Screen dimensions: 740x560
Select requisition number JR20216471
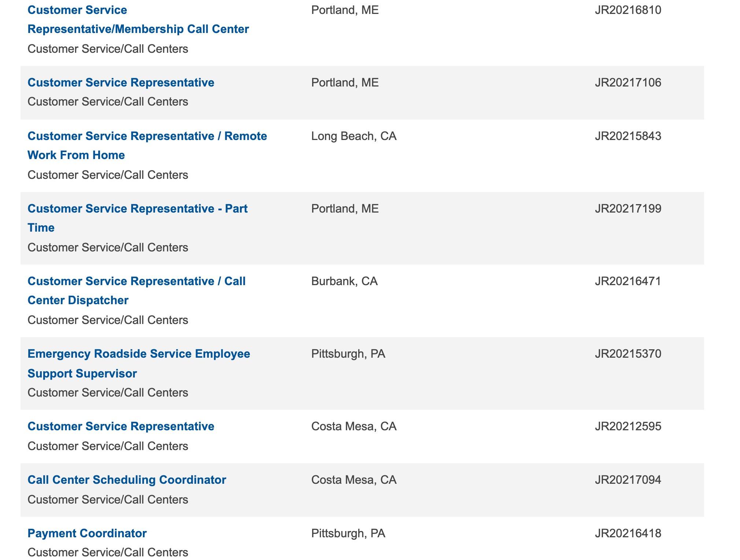click(x=628, y=281)
